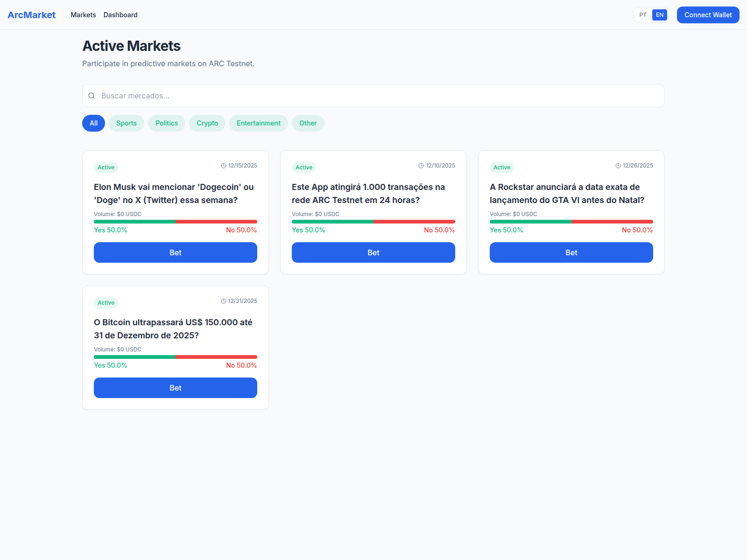Click the clock icon beside 12/31/2025

(224, 301)
